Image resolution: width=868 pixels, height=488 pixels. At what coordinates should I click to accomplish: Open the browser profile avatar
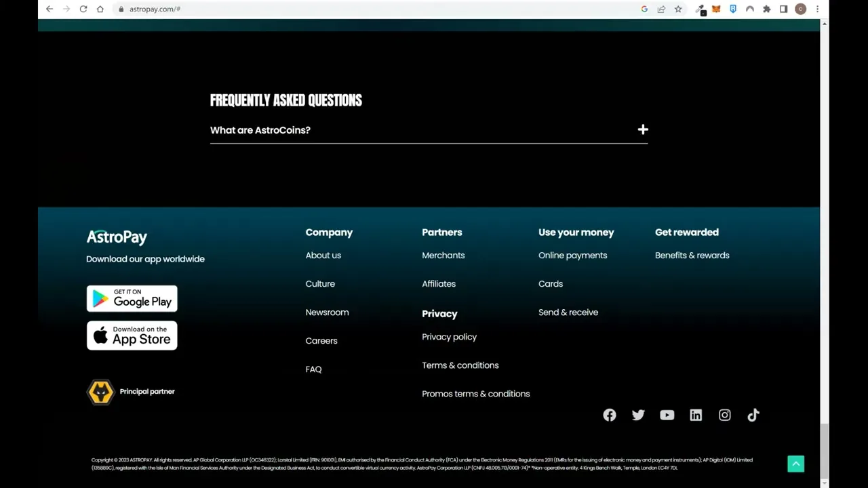tap(801, 9)
